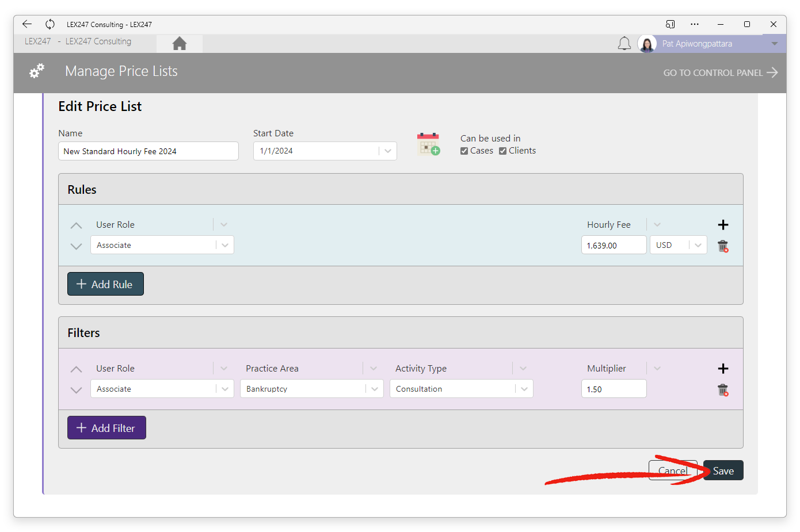Click the plus icon in Filters row
This screenshot has width=800, height=532.
[x=723, y=369]
